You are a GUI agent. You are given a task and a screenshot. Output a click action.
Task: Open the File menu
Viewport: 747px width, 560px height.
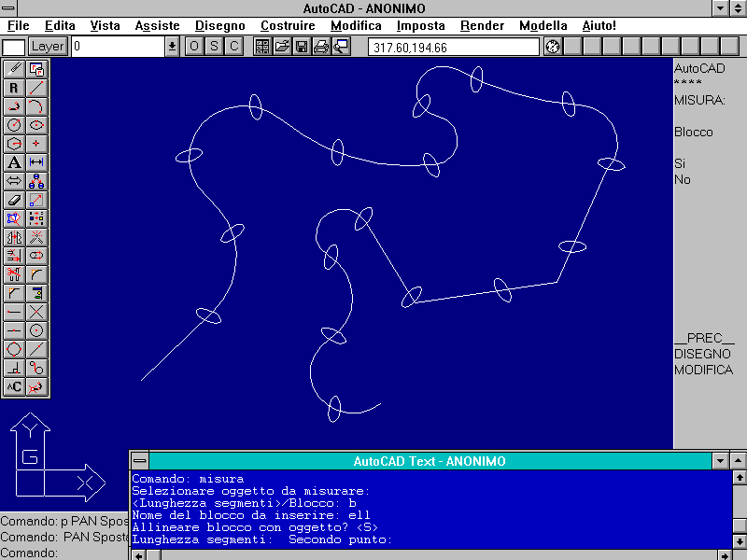coord(19,26)
